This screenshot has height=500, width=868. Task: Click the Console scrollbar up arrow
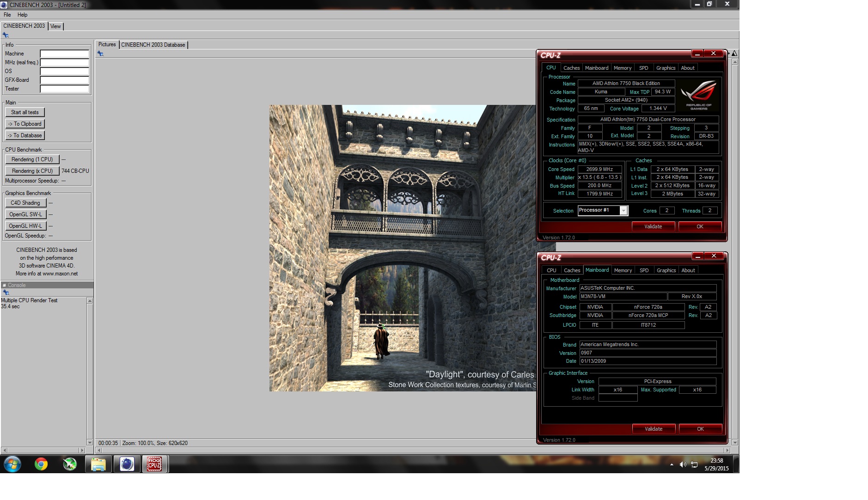tap(90, 301)
